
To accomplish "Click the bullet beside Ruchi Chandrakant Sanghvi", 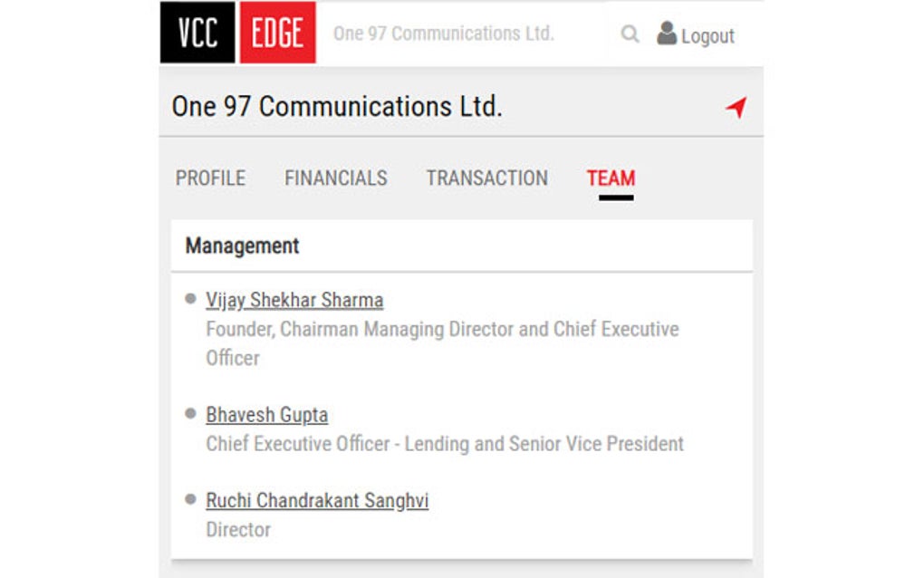I will coord(190,498).
